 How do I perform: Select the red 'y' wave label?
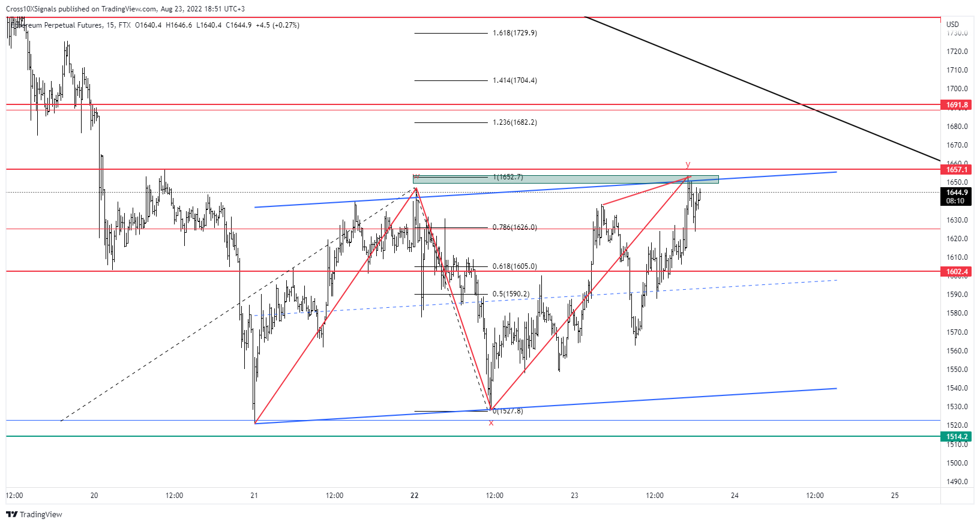click(688, 164)
